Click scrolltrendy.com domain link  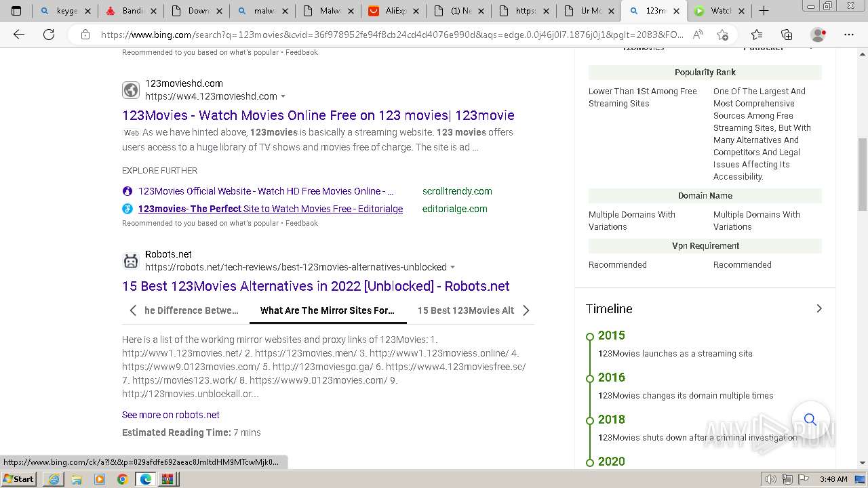(457, 191)
